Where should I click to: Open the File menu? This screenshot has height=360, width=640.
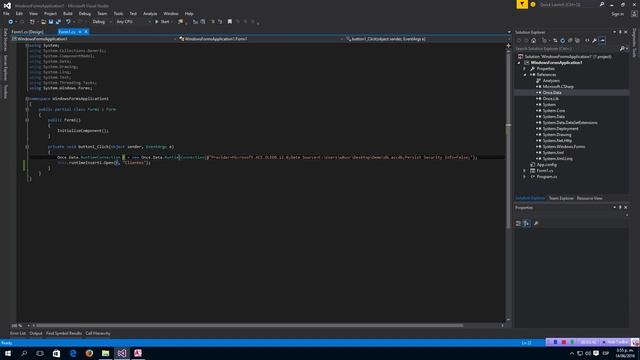tap(6, 13)
